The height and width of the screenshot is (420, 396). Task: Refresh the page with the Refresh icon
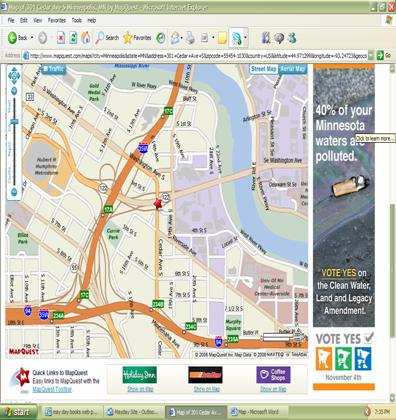pyautogui.click(x=73, y=38)
